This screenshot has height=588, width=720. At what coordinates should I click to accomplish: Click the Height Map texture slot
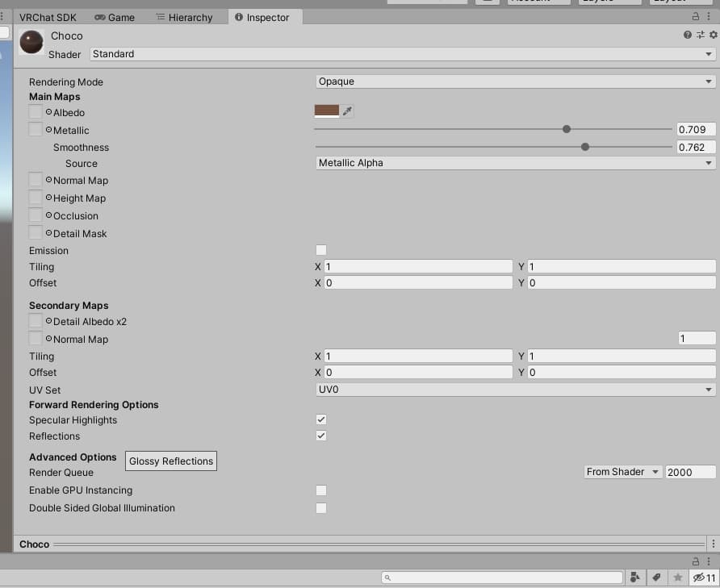point(36,198)
